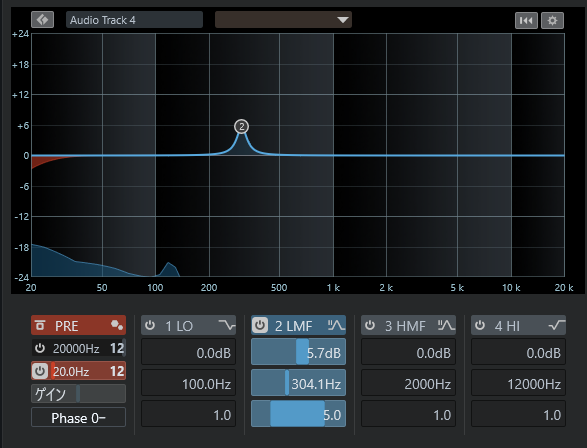The height and width of the screenshot is (448, 587).
Task: Click the 3 HMF frequency 2000Hz field
Action: [x=408, y=383]
